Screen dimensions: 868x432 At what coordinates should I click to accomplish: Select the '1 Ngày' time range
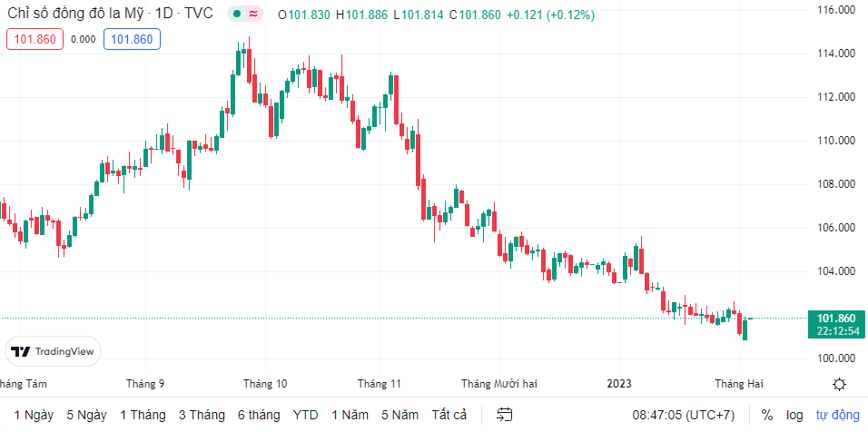point(34,415)
